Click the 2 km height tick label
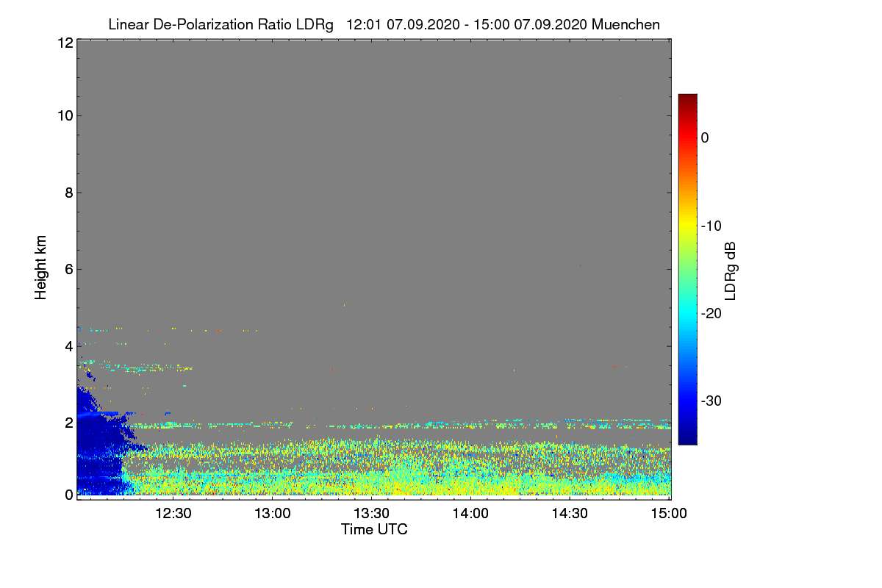 (67, 422)
